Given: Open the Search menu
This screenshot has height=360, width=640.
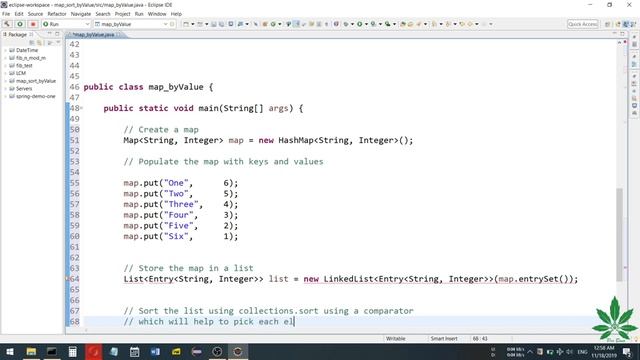Looking at the screenshot, I should pyautogui.click(x=103, y=14).
